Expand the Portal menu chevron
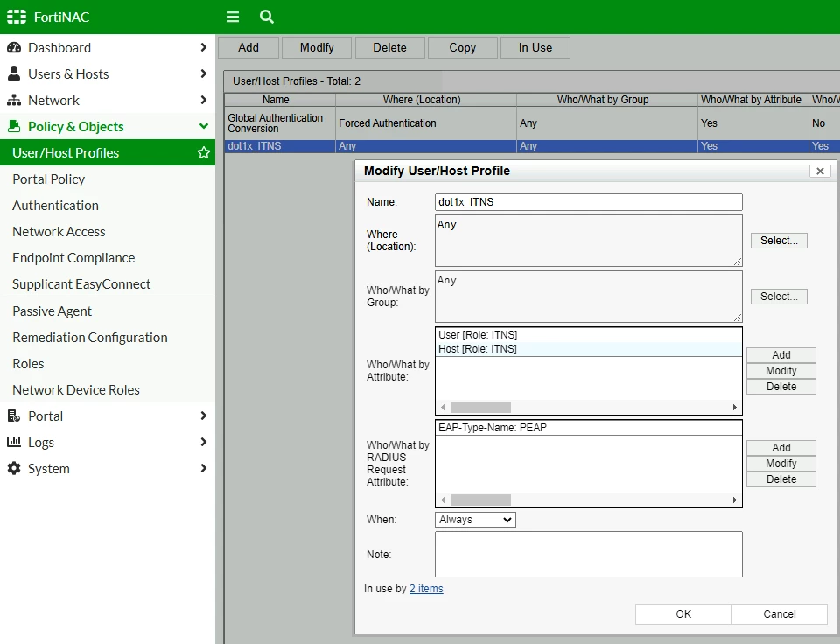This screenshot has width=840, height=644. pos(204,416)
